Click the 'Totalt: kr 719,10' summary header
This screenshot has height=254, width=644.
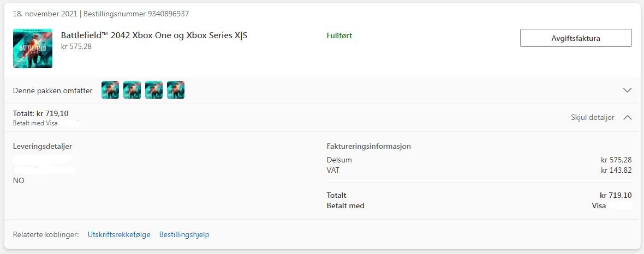click(41, 114)
